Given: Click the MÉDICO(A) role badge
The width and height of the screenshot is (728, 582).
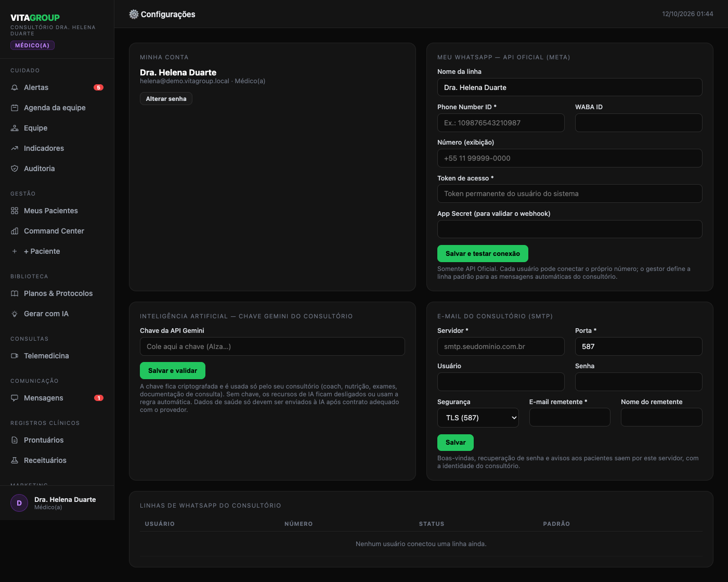Looking at the screenshot, I should click(32, 45).
